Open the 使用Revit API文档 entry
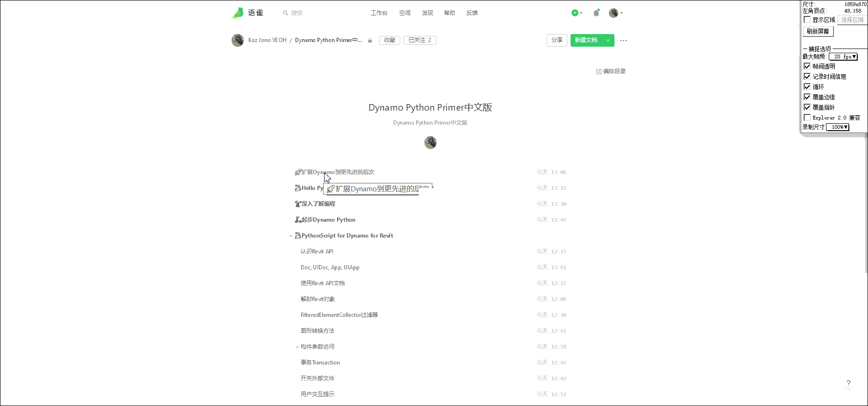Viewport: 868px width, 406px height. [323, 283]
